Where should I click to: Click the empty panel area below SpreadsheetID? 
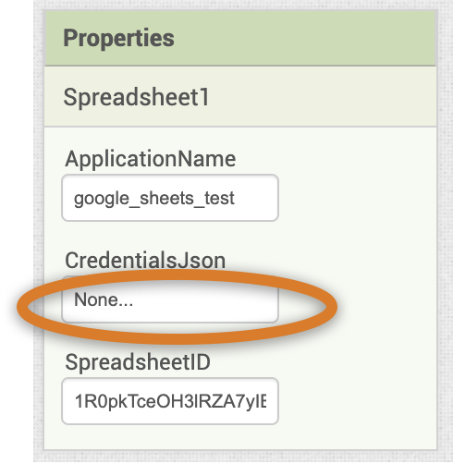click(x=240, y=437)
